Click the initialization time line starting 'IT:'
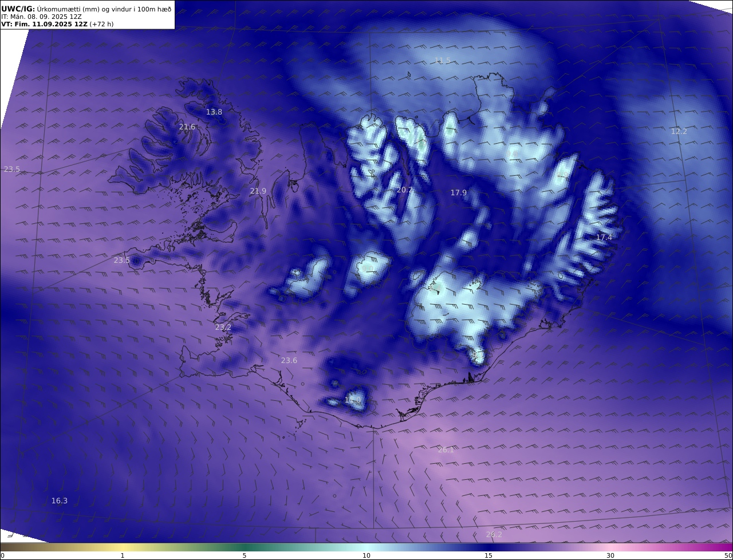This screenshot has width=733, height=560. tap(41, 17)
